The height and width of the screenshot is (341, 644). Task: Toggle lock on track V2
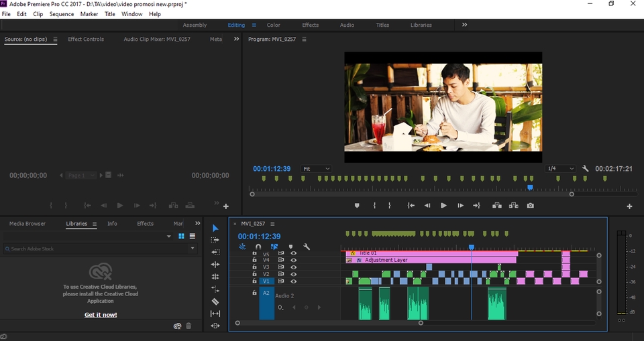coord(254,274)
